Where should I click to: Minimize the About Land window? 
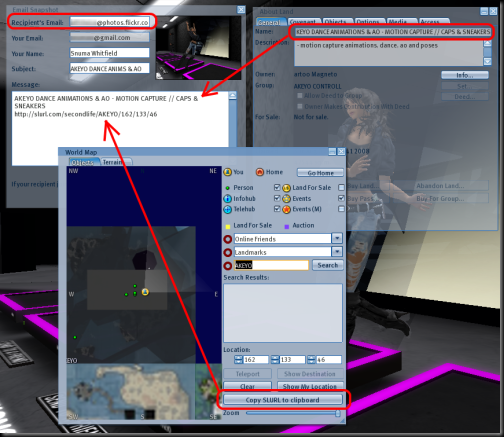point(484,11)
